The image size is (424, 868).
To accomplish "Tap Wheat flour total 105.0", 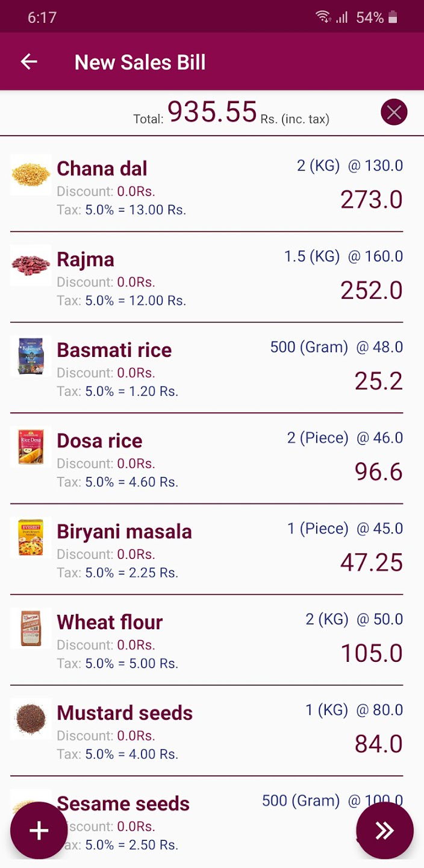I will (x=372, y=653).
